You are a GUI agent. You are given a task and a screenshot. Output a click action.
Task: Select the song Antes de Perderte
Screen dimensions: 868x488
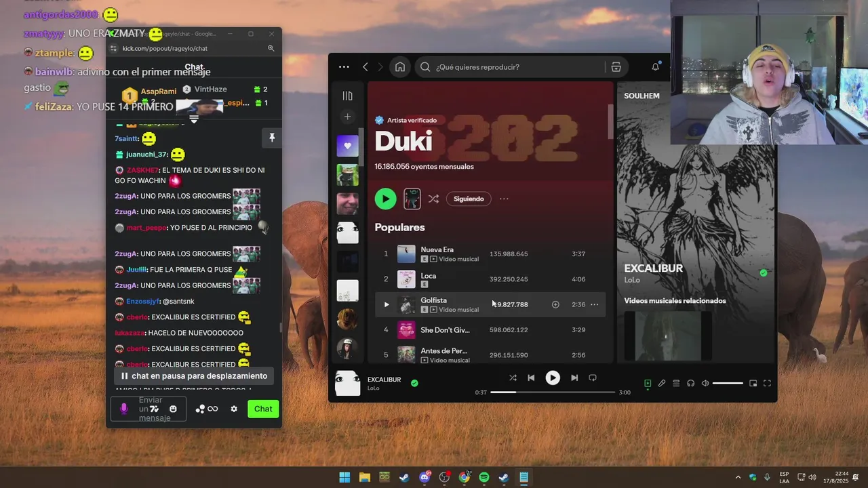pos(443,351)
